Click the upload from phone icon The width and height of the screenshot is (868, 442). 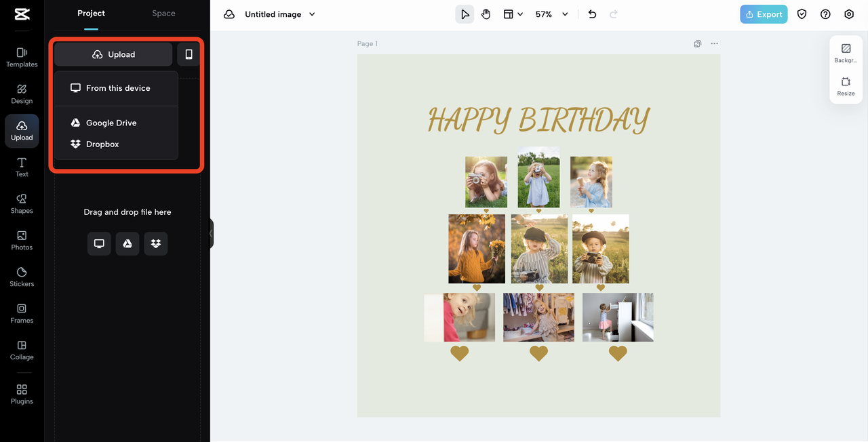pyautogui.click(x=189, y=54)
